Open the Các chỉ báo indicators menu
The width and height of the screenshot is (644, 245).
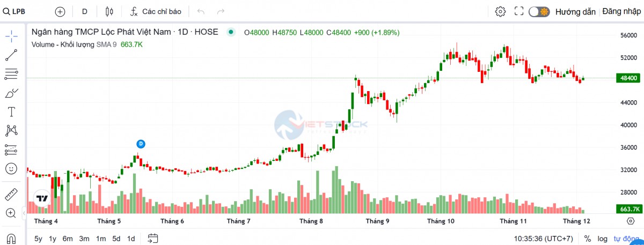pyautogui.click(x=156, y=11)
